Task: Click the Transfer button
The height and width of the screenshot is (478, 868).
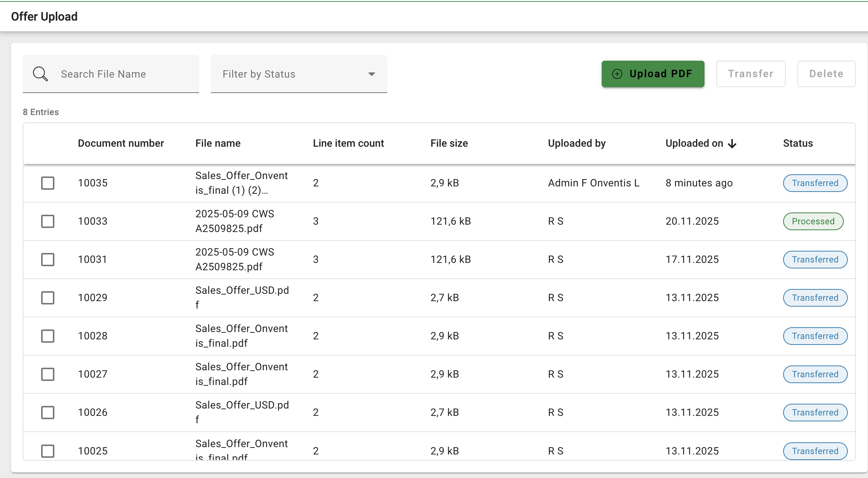Action: (x=750, y=74)
